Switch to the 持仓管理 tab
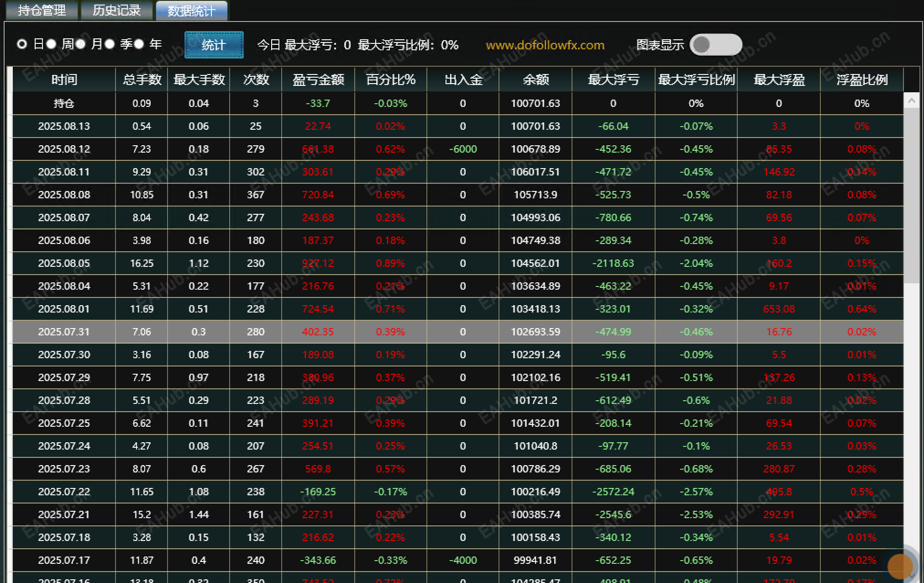Viewport: 924px width, 583px height. tap(42, 11)
